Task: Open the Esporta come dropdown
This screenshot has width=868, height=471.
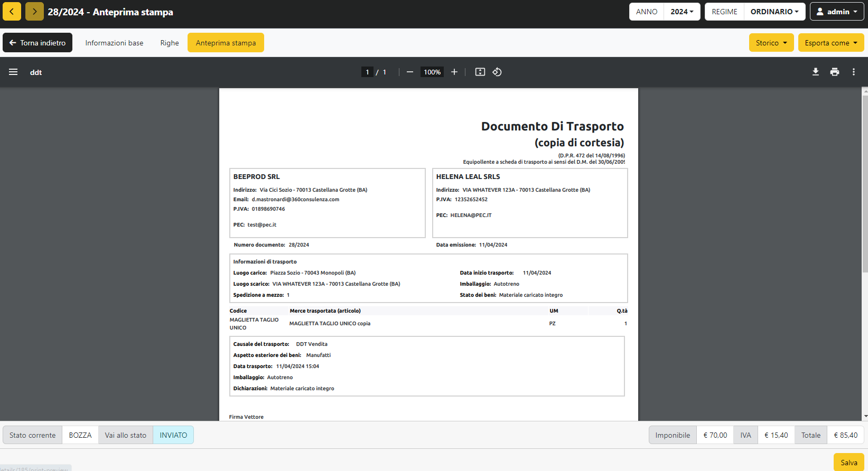Action: click(x=830, y=43)
